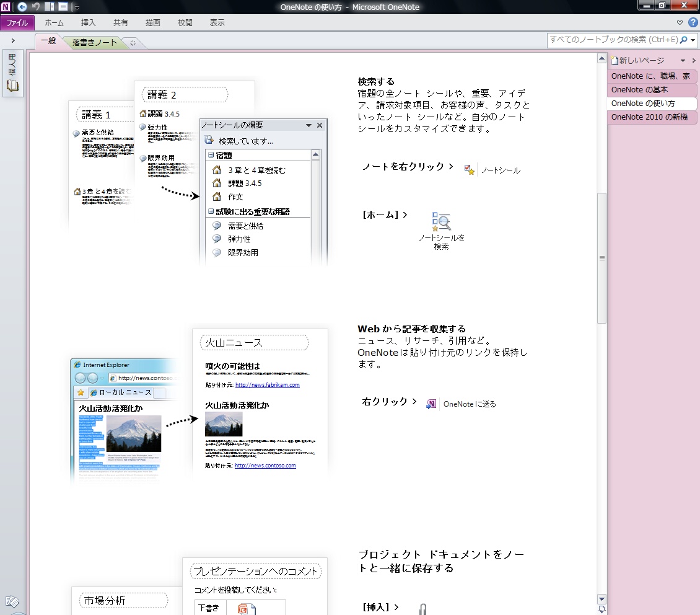The image size is (700, 615).
Task: Open the 新しいページ dropdown arrow
Action: click(x=683, y=61)
